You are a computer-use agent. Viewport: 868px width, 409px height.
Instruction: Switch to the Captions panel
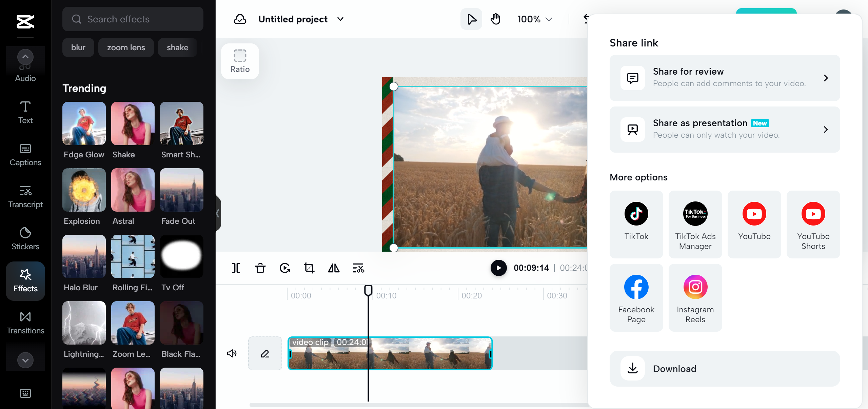coord(25,155)
